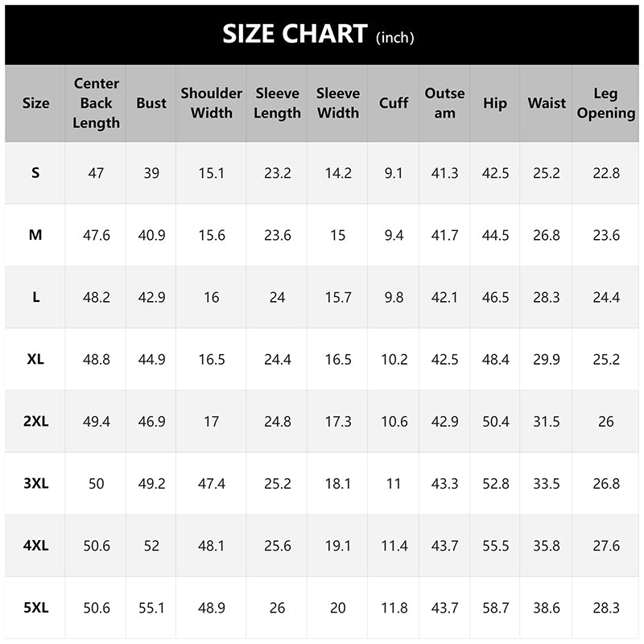Viewport: 644px width, 644px height.
Task: Select the Leg Opening column header
Action: [x=605, y=103]
